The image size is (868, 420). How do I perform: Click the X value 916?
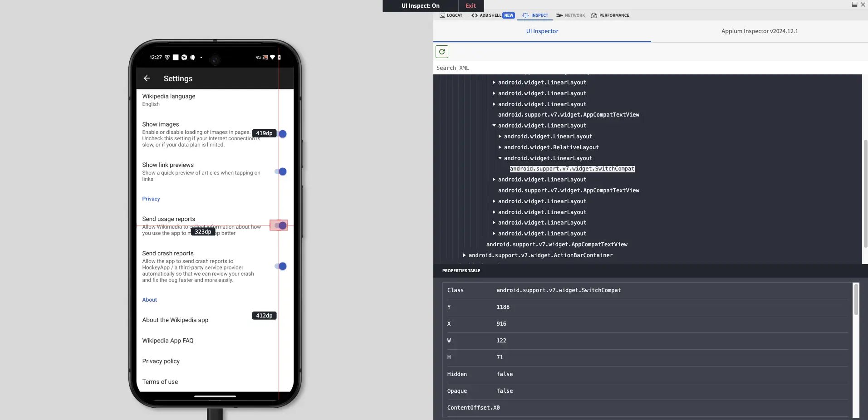(x=501, y=324)
